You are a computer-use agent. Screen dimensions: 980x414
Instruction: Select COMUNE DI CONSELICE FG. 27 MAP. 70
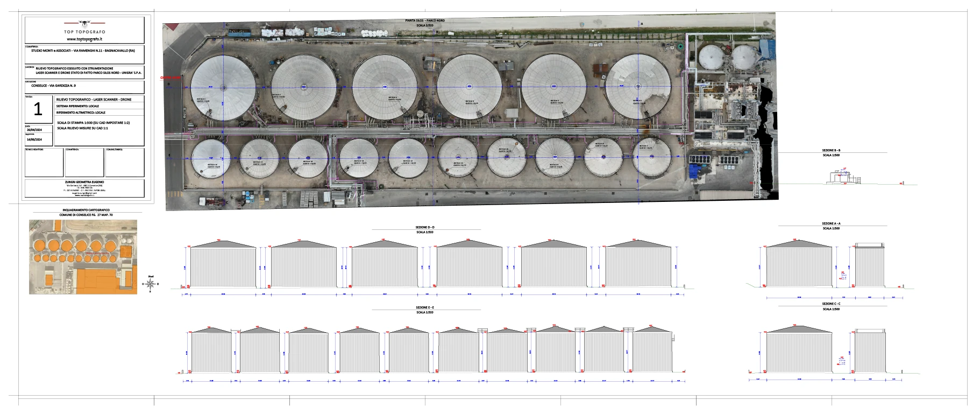(x=86, y=215)
